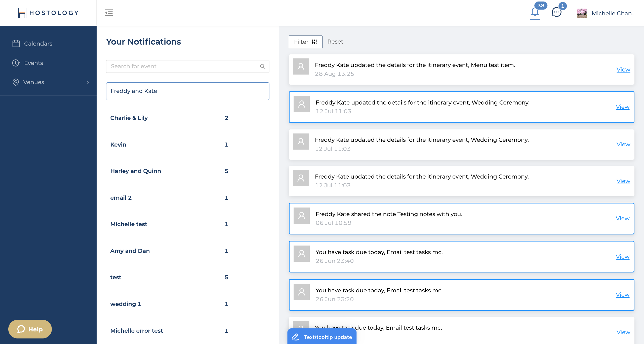The height and width of the screenshot is (344, 644).
Task: View the task due 26 Jun 23:40 notification
Action: tap(622, 257)
